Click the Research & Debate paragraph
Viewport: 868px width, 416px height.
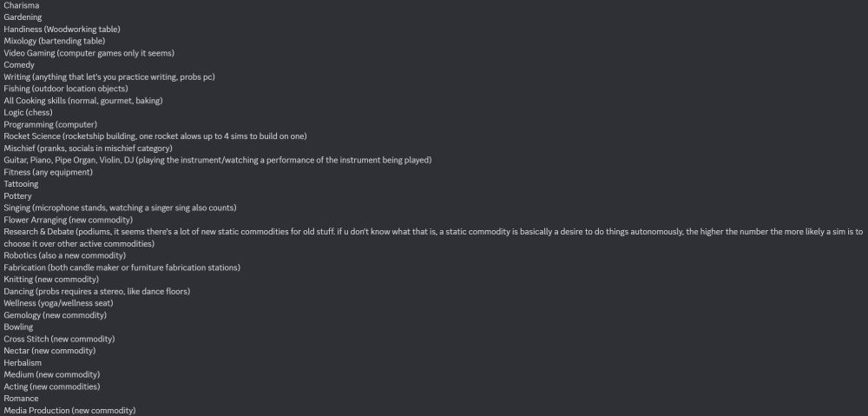[433, 238]
